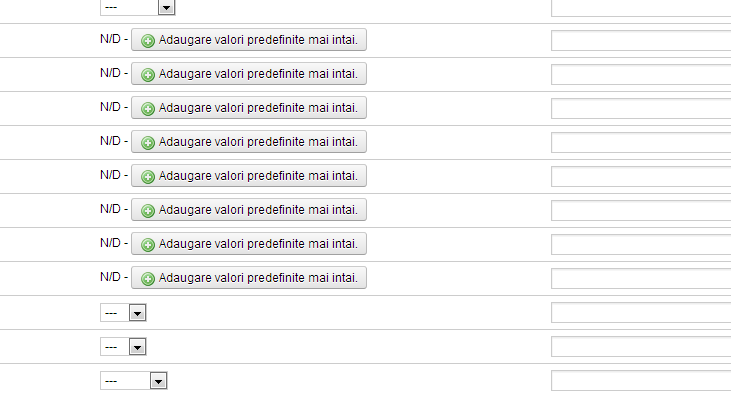Click green plus icon in first Adaugare row

[148, 41]
